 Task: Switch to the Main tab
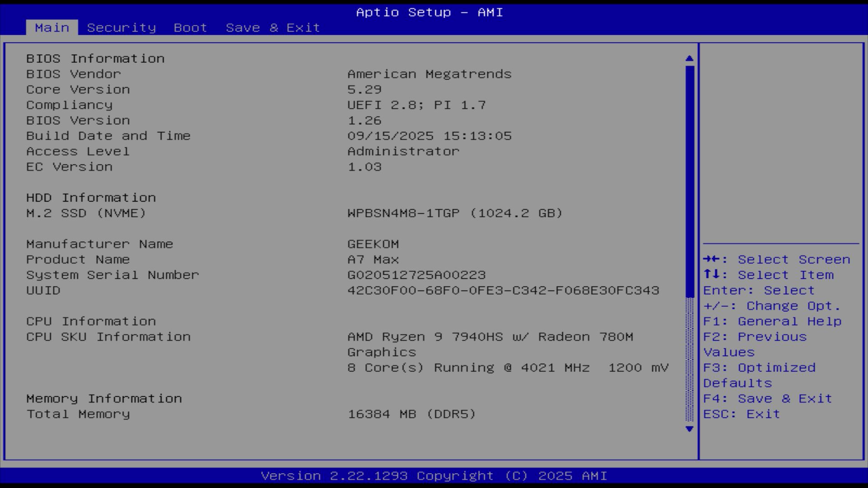click(x=52, y=28)
